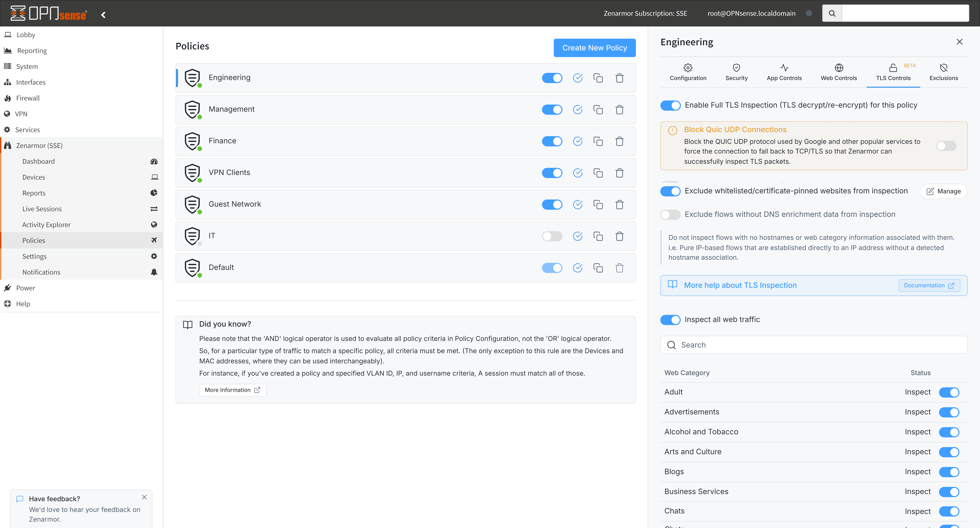Click the Live Sessions arrows icon
The image size is (980, 528).
click(154, 209)
